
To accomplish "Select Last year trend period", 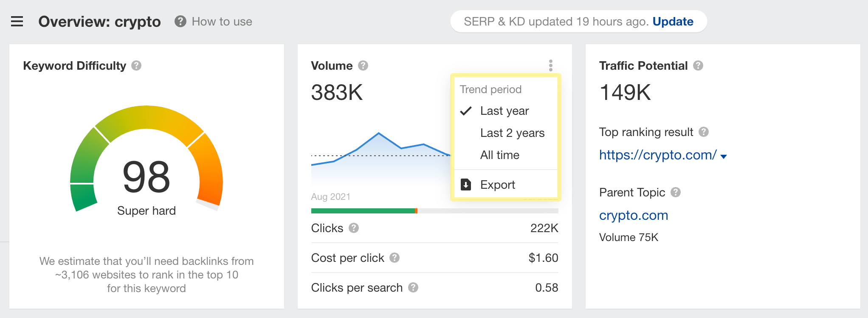I will click(x=505, y=111).
